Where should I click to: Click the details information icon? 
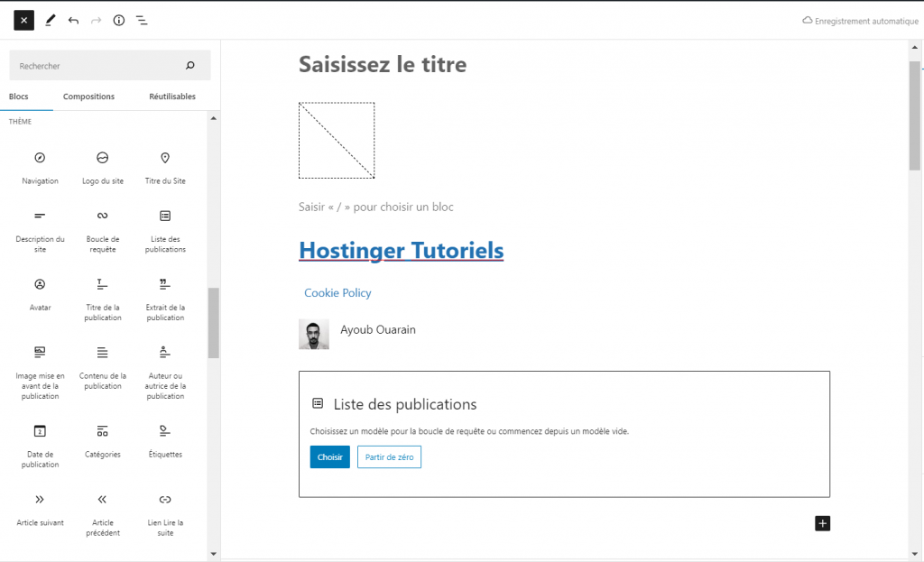point(118,19)
